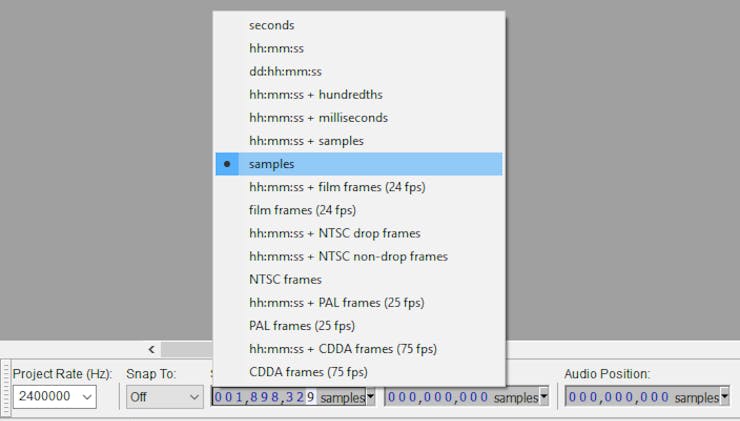Pick hh:mm:ss + hundredths format

(359, 94)
